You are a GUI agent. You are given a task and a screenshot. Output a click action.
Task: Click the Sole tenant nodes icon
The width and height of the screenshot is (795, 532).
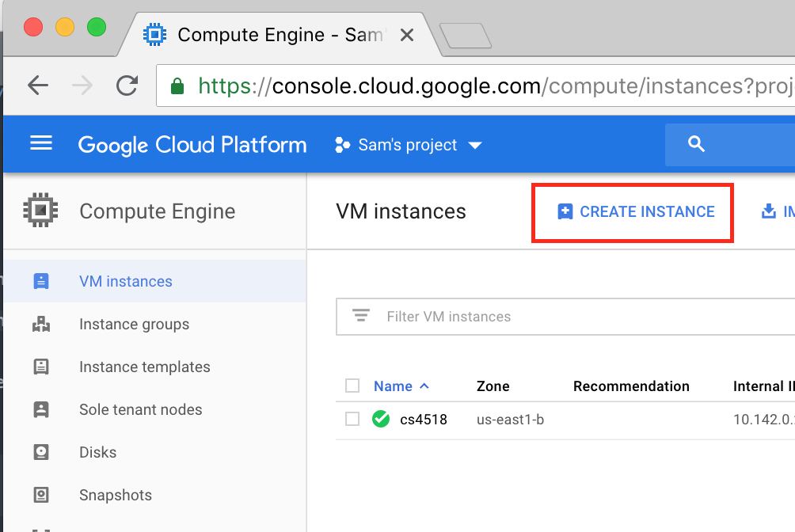[41, 410]
